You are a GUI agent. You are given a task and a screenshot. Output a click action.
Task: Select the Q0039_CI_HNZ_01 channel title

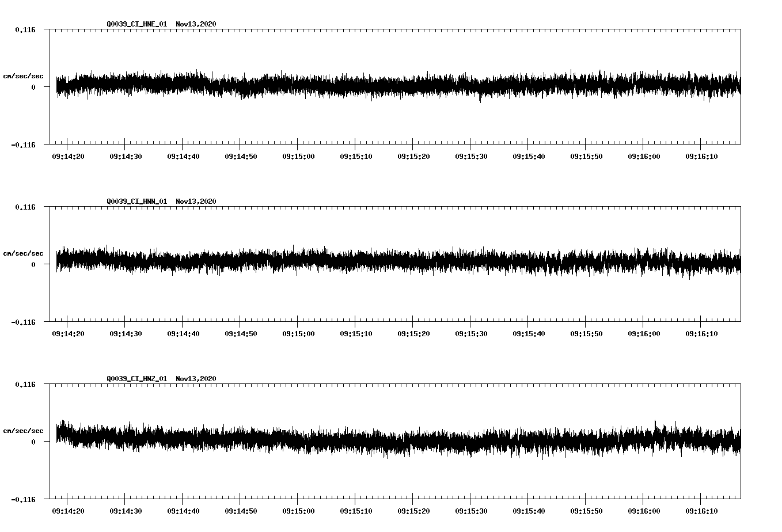138,378
